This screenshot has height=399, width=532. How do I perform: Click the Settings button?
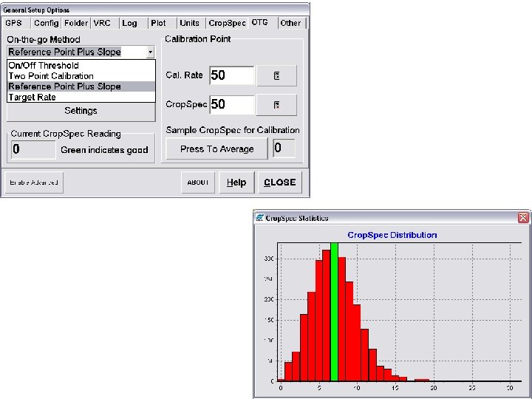tap(81, 111)
